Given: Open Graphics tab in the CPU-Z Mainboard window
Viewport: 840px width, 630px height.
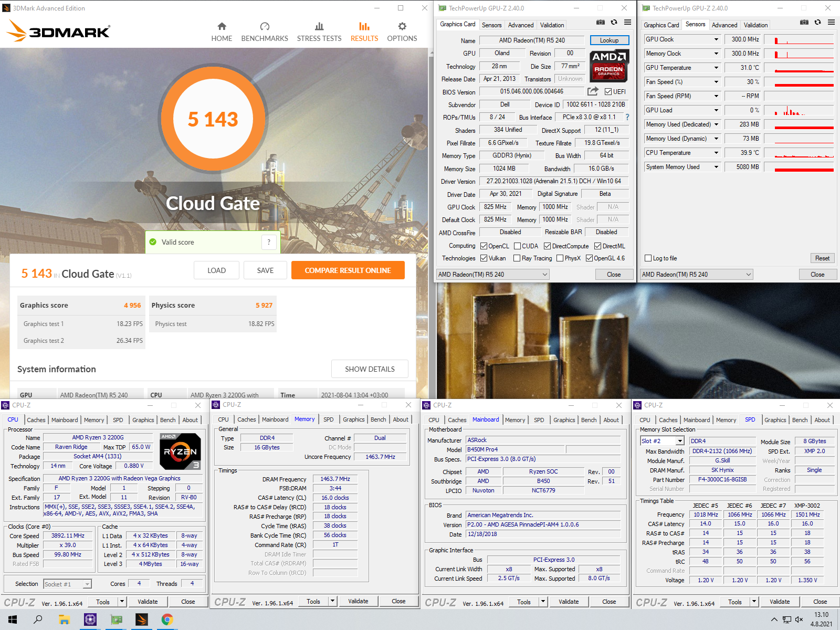Looking at the screenshot, I should (564, 420).
